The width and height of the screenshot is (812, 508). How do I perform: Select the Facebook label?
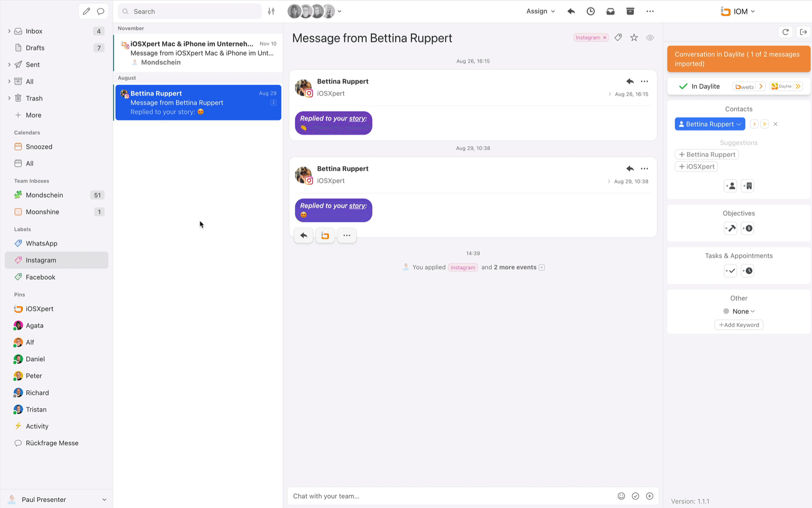56,277
